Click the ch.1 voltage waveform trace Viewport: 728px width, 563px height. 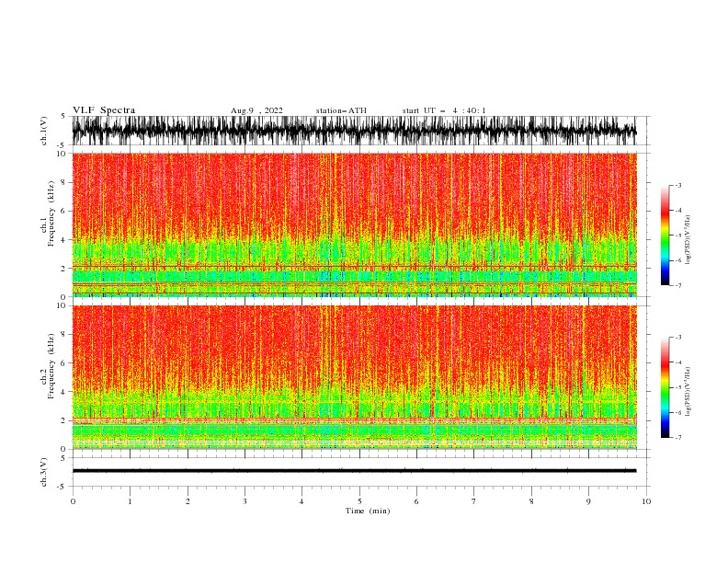tap(354, 131)
